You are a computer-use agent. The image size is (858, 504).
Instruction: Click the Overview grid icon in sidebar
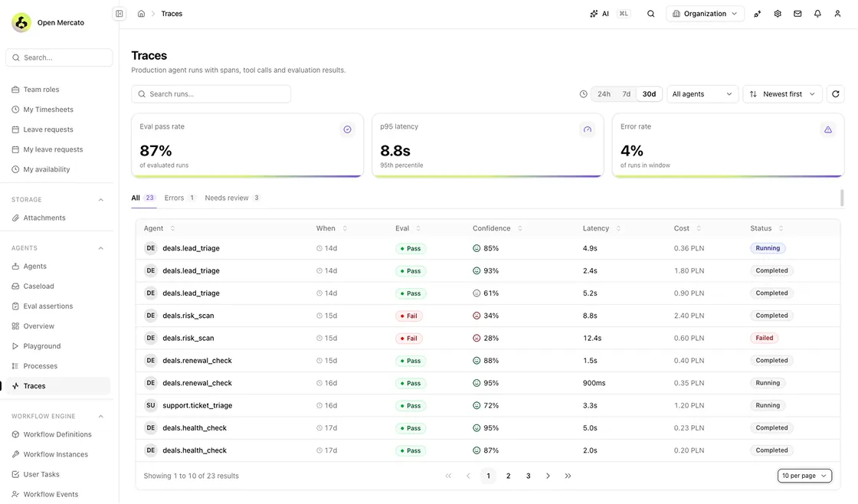[15, 326]
